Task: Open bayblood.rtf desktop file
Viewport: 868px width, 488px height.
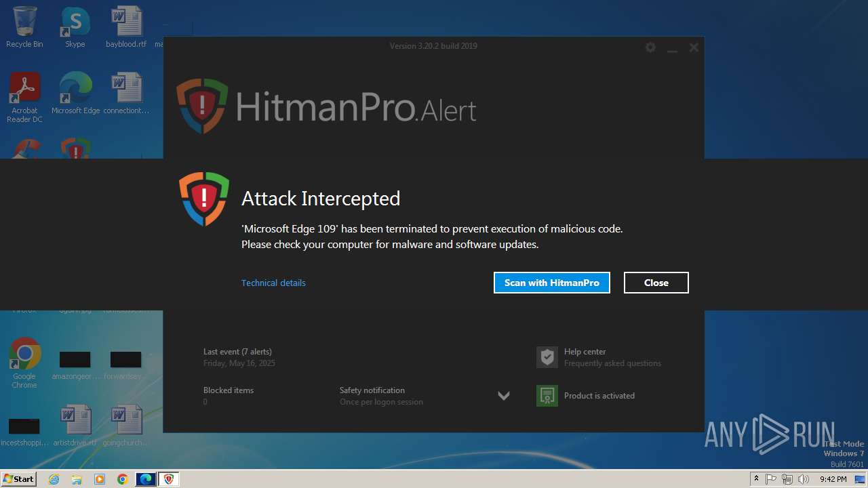Action: 126,27
